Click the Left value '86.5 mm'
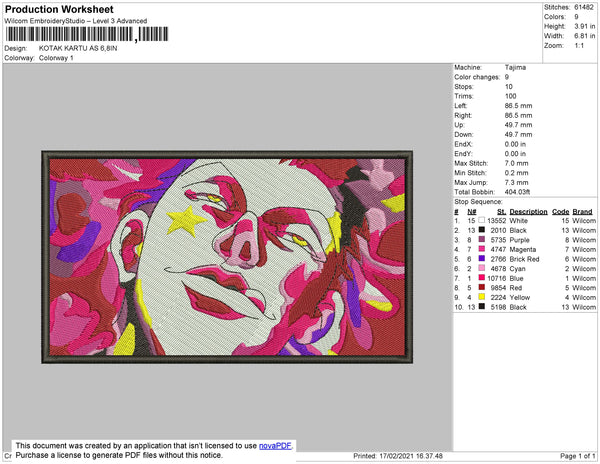The width and height of the screenshot is (600, 464). click(518, 106)
